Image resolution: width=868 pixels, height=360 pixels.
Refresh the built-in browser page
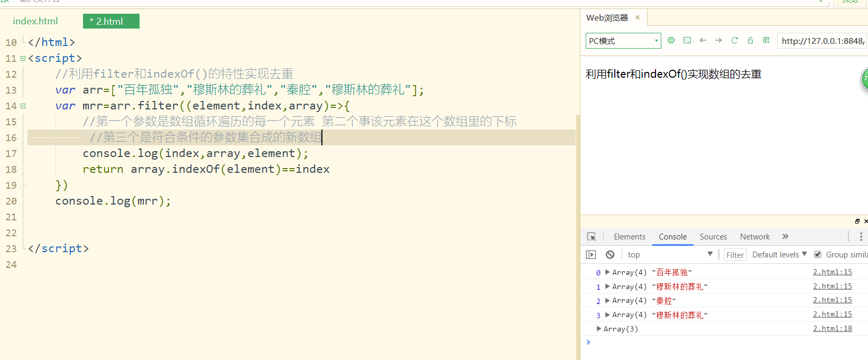(734, 40)
